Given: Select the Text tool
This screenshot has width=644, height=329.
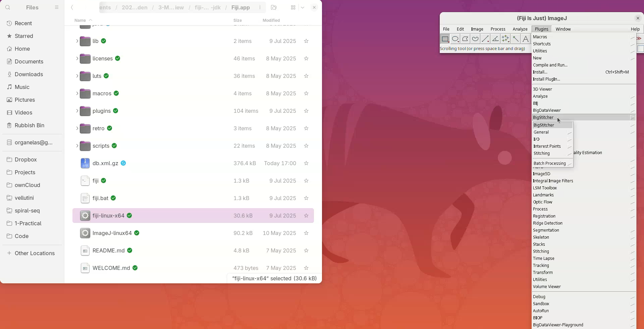Looking at the screenshot, I should coord(526,39).
